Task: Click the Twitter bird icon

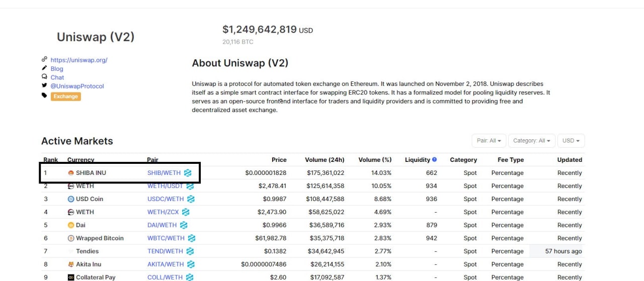Action: point(44,85)
